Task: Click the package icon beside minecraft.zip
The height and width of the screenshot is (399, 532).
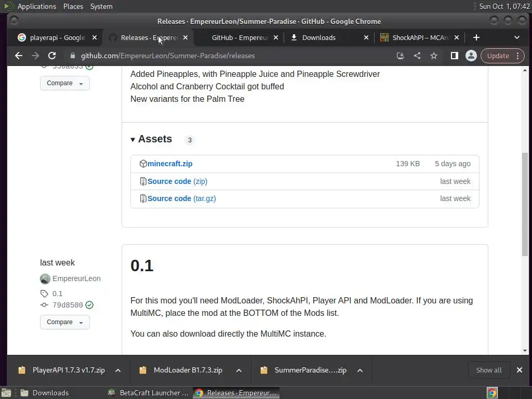Action: click(x=143, y=164)
